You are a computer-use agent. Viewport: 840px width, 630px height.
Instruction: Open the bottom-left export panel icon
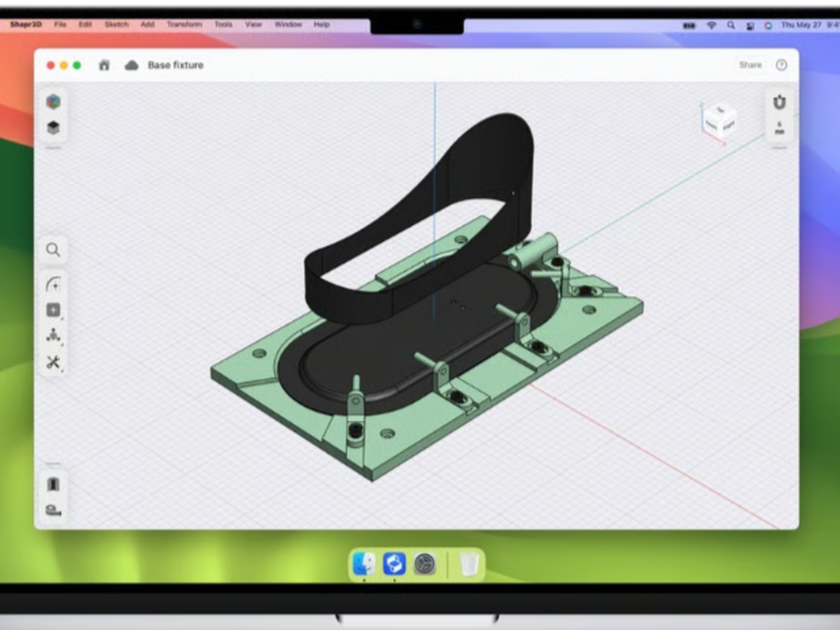[53, 484]
